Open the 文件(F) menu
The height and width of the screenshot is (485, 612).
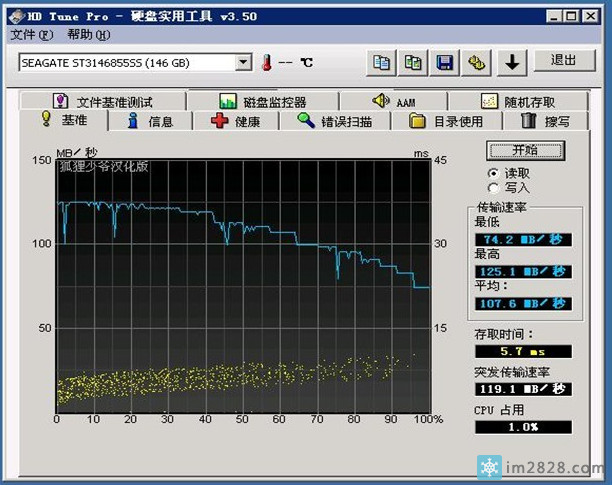pyautogui.click(x=31, y=35)
